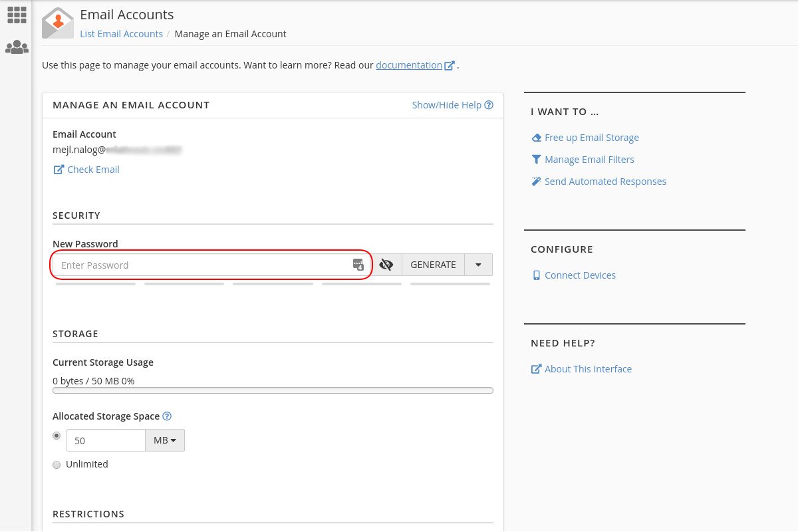Open the Check Email link
Image resolution: width=798 pixels, height=532 pixels.
pos(93,170)
